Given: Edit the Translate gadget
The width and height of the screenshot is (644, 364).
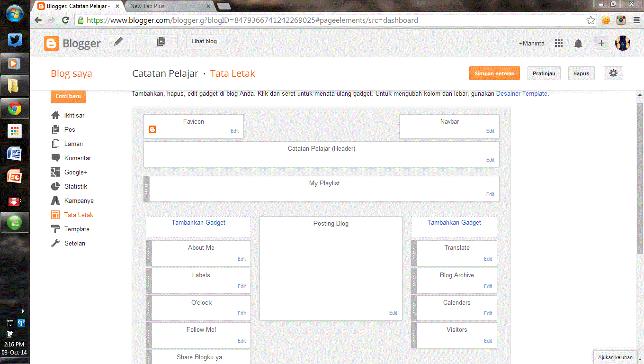Looking at the screenshot, I should click(488, 259).
